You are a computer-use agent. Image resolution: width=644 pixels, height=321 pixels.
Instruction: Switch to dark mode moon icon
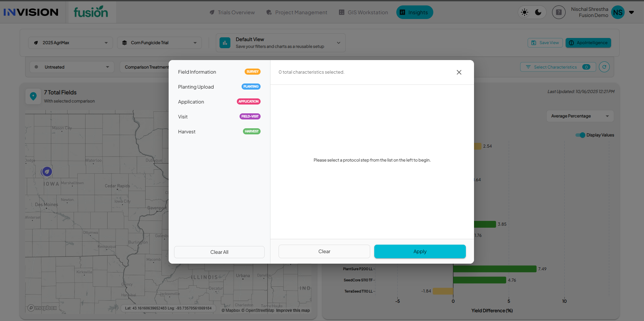[x=538, y=13]
